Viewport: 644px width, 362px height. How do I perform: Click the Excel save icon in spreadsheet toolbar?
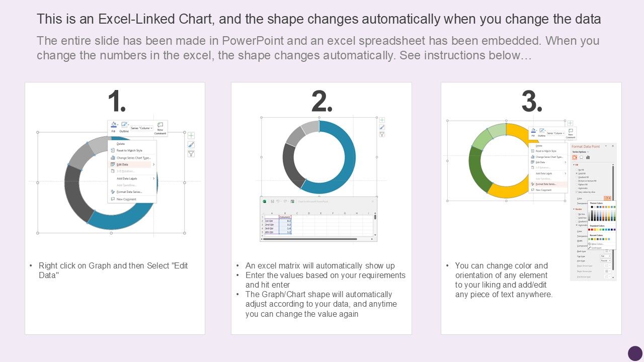[272, 201]
